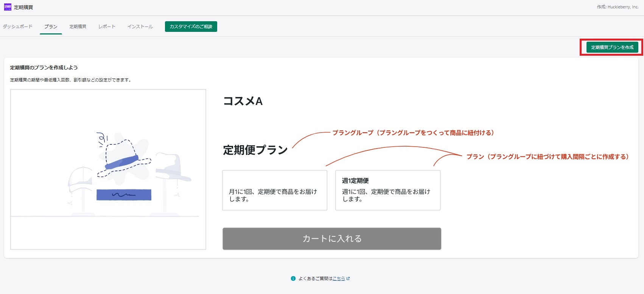Click the hat illustration image
Image resolution: width=644 pixels, height=294 pixels.
point(108,169)
